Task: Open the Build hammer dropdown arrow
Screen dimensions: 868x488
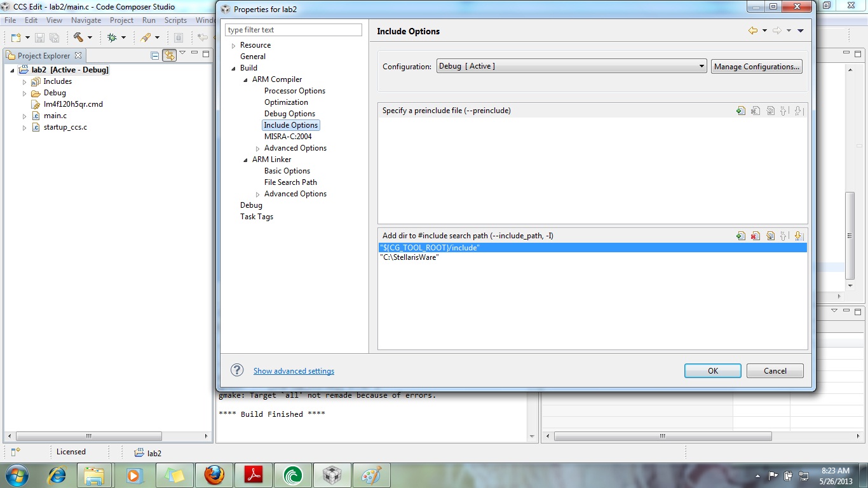Action: point(90,37)
